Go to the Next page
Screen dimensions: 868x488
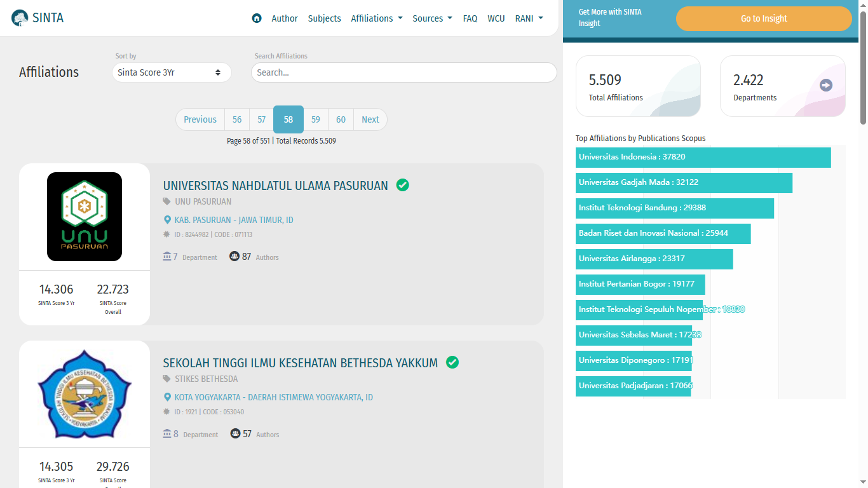[x=370, y=119]
